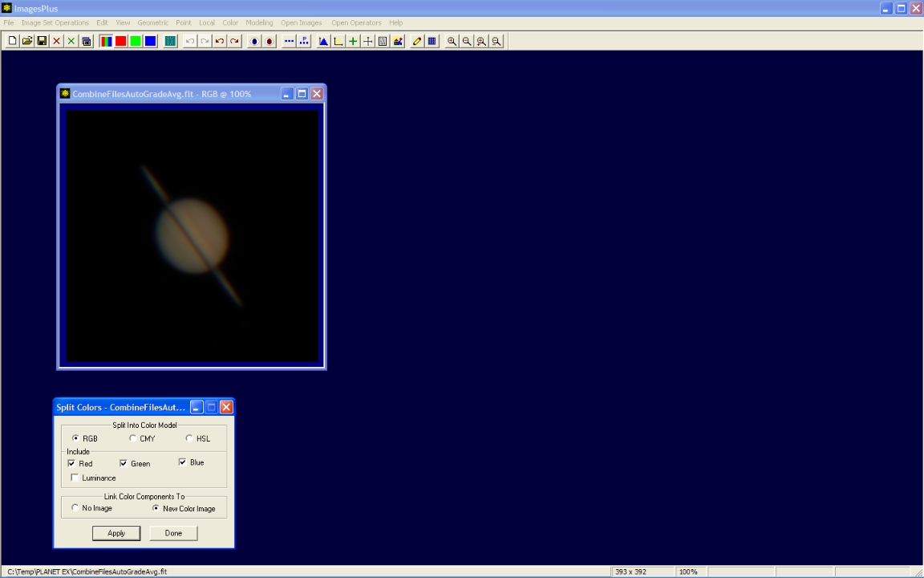Click the Open folder icon
The image size is (924, 578).
27,41
